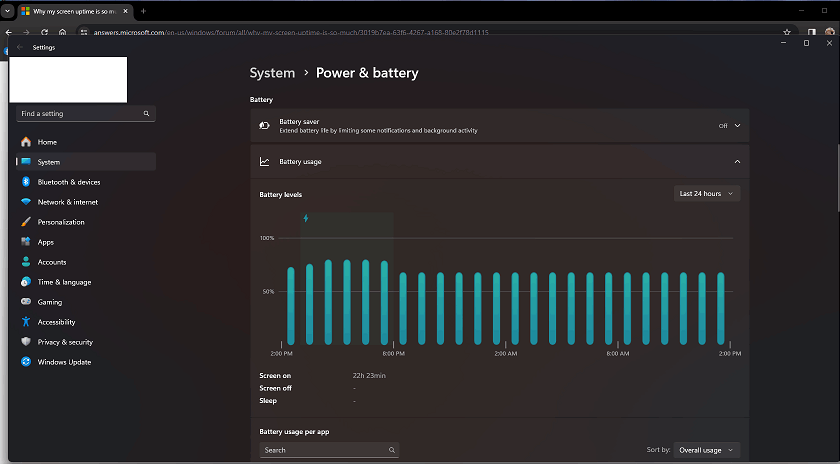Click the charging lightning bolt marker
Viewport: 840px width, 464px height.
(x=306, y=218)
